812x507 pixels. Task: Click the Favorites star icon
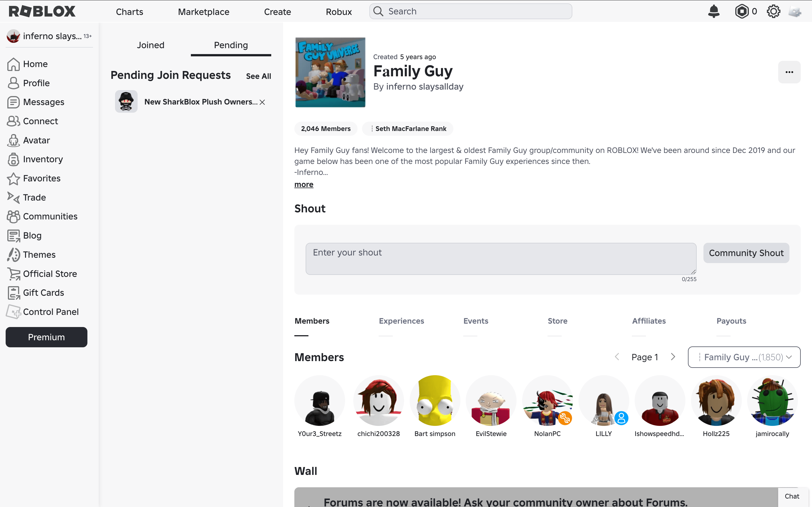click(14, 179)
